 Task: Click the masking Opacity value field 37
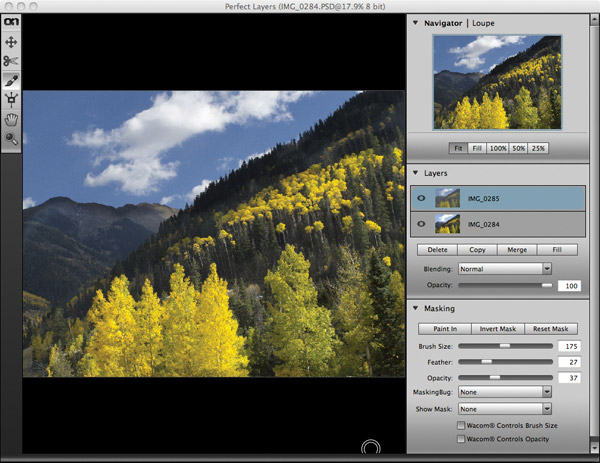(569, 378)
